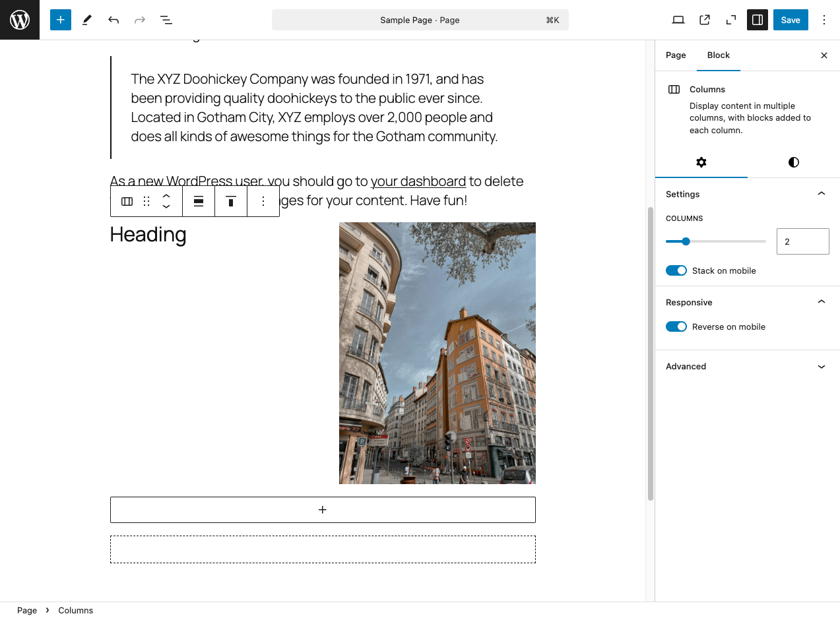The height and width of the screenshot is (618, 840).
Task: Select the Tools pencil icon
Action: click(x=87, y=20)
